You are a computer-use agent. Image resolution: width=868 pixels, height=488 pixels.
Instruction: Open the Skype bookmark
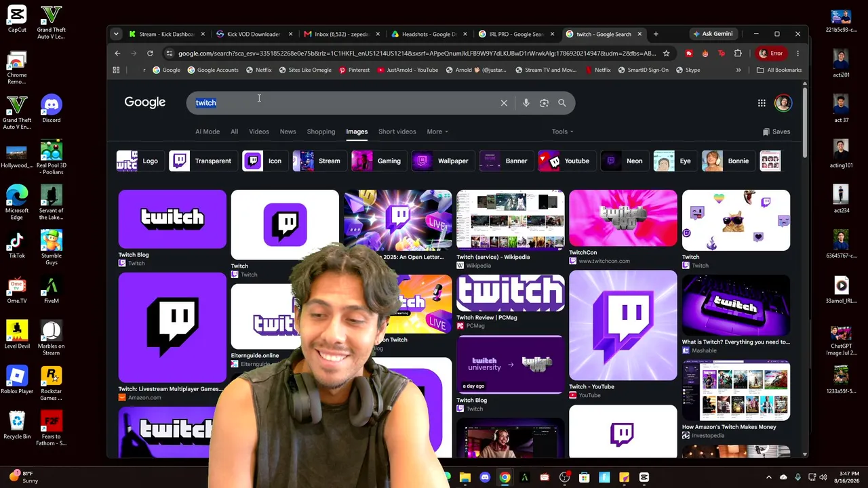pos(688,70)
